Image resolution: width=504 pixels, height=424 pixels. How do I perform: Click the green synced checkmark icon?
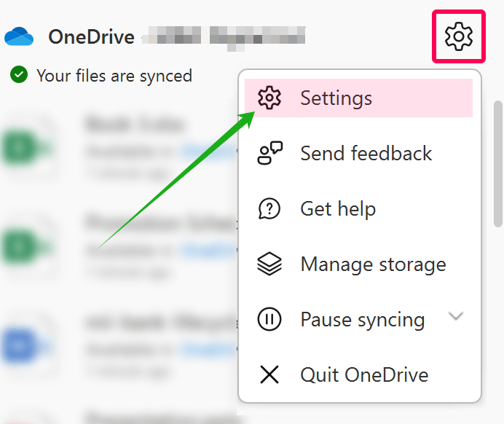click(x=19, y=74)
